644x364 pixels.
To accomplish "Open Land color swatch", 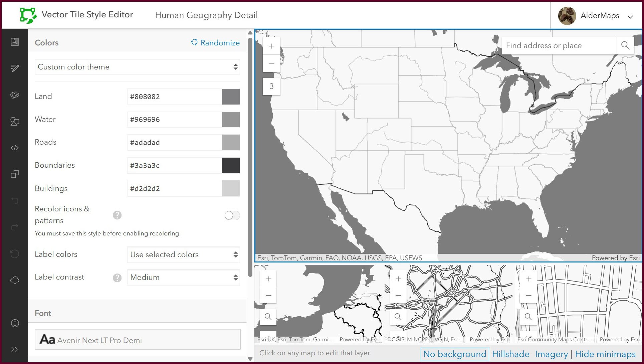I will coord(231,97).
